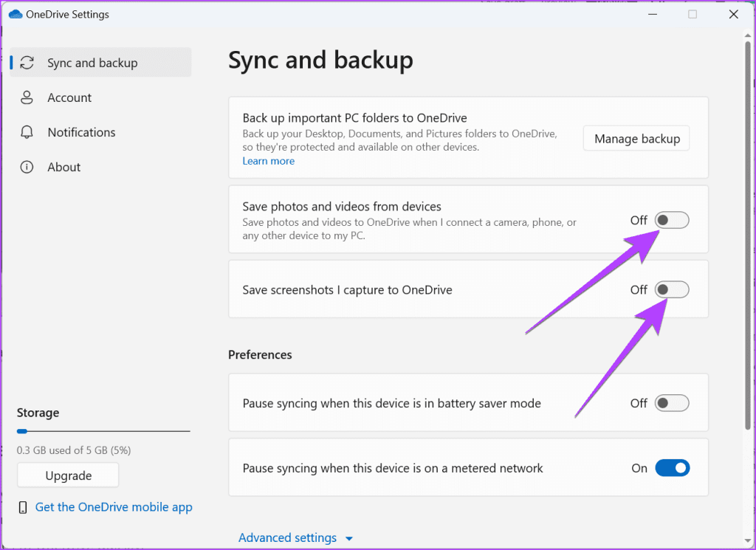756x550 pixels.
Task: Click the mobile phone icon near app link
Action: (x=23, y=507)
